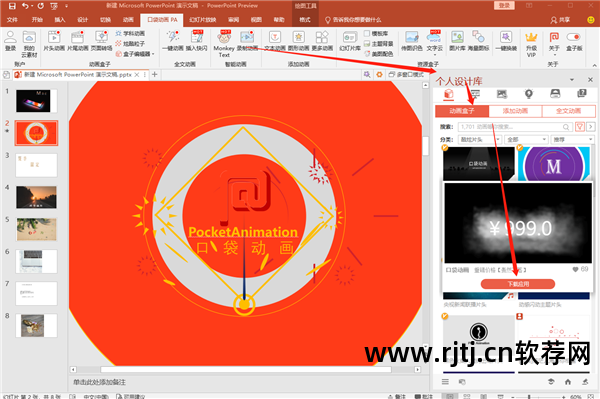Click the help question icon in design library
The height and width of the screenshot is (399, 600).
(582, 93)
